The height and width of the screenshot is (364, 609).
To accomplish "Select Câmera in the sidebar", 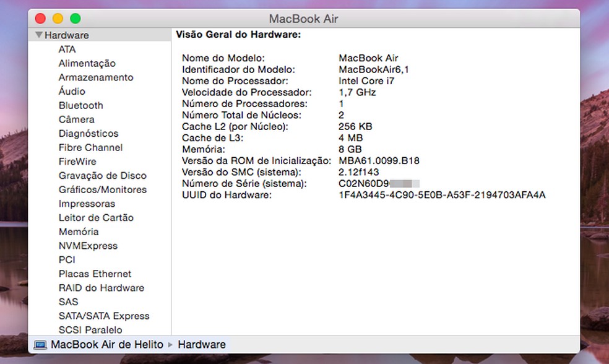I will pos(77,119).
